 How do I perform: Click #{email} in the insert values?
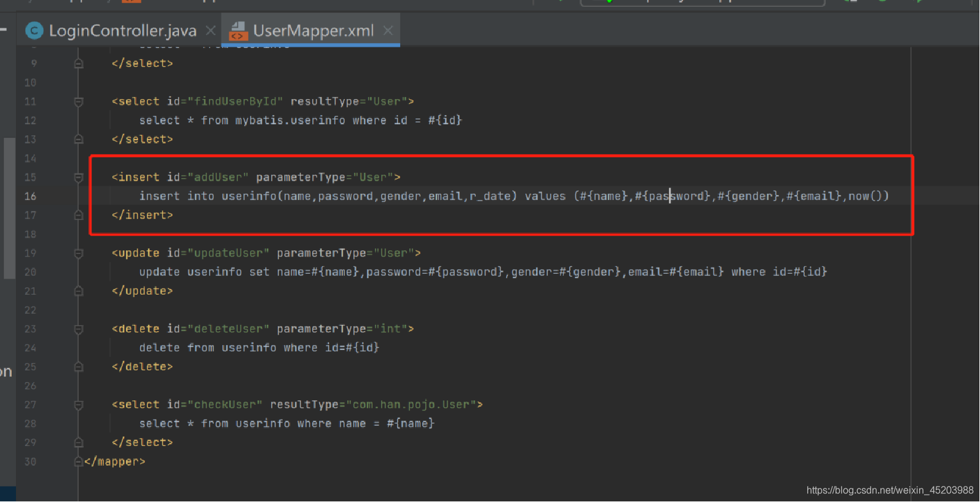(814, 196)
